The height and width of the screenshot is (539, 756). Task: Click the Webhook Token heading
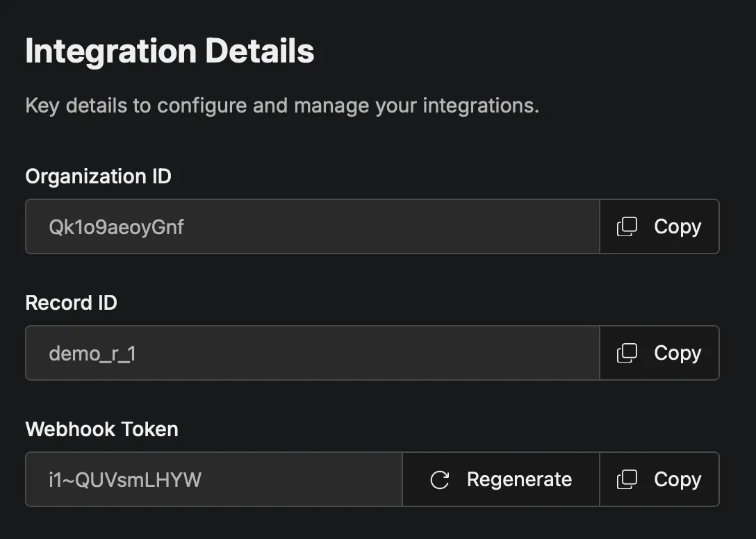pyautogui.click(x=101, y=429)
